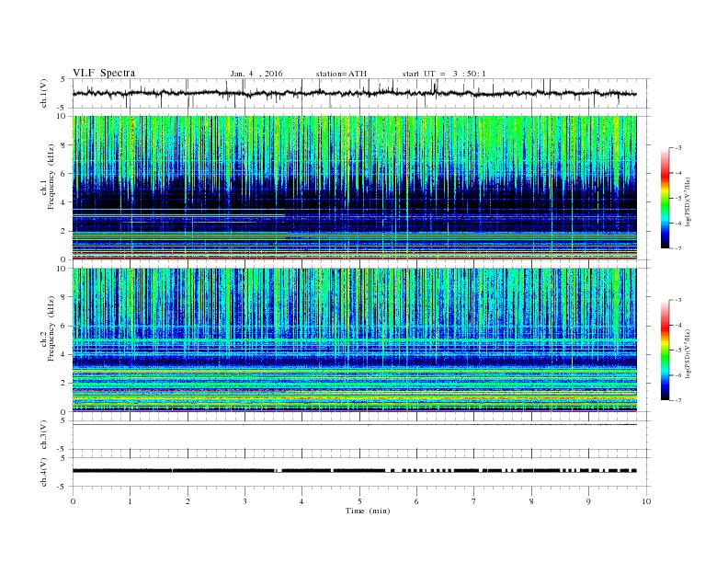
Task: Click inside the ch.2 spectrogram panel
Action: pyautogui.click(x=355, y=340)
